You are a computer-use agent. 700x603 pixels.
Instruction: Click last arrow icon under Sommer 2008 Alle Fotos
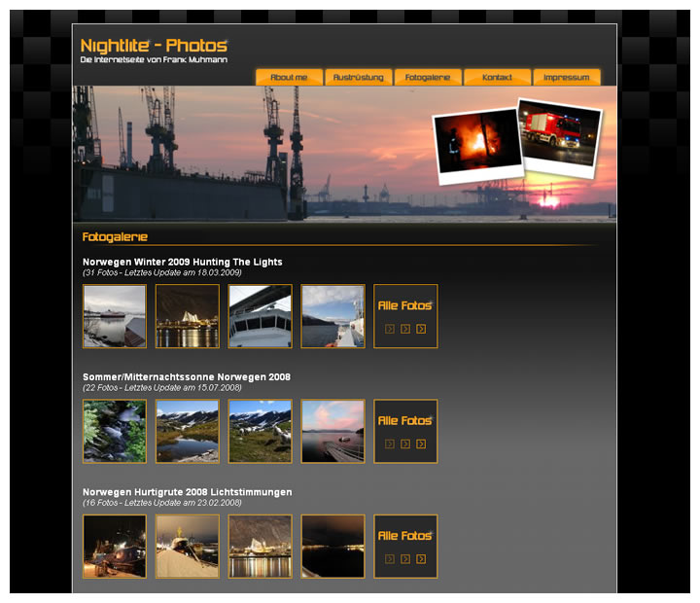point(421,444)
